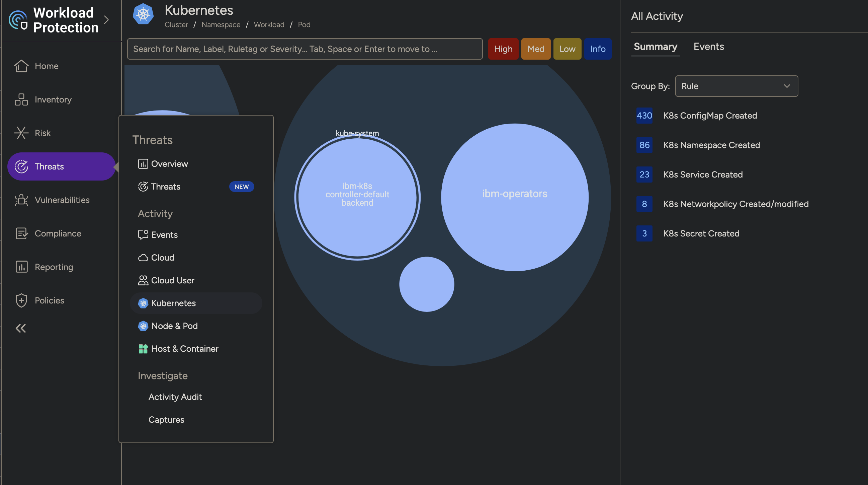Switch to the Events tab
This screenshot has width=868, height=485.
708,47
